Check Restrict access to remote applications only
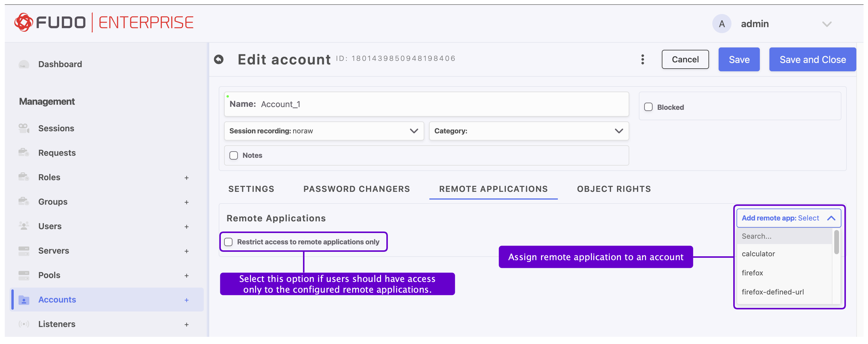 click(229, 242)
